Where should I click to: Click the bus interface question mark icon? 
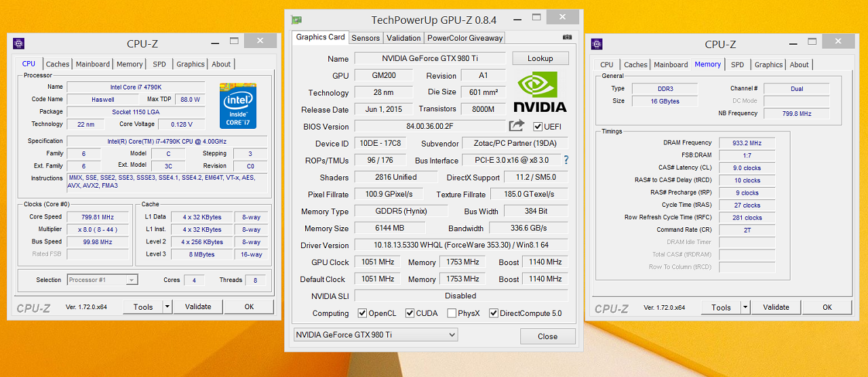(566, 160)
